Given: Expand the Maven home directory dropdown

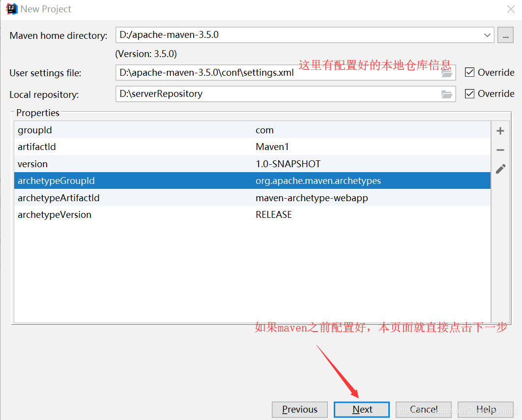Looking at the screenshot, I should pyautogui.click(x=487, y=35).
